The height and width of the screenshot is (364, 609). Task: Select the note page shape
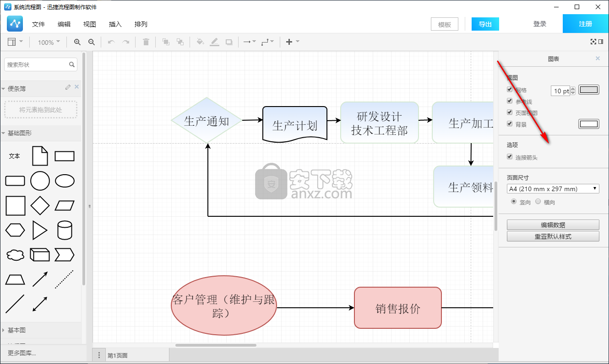[x=40, y=156]
